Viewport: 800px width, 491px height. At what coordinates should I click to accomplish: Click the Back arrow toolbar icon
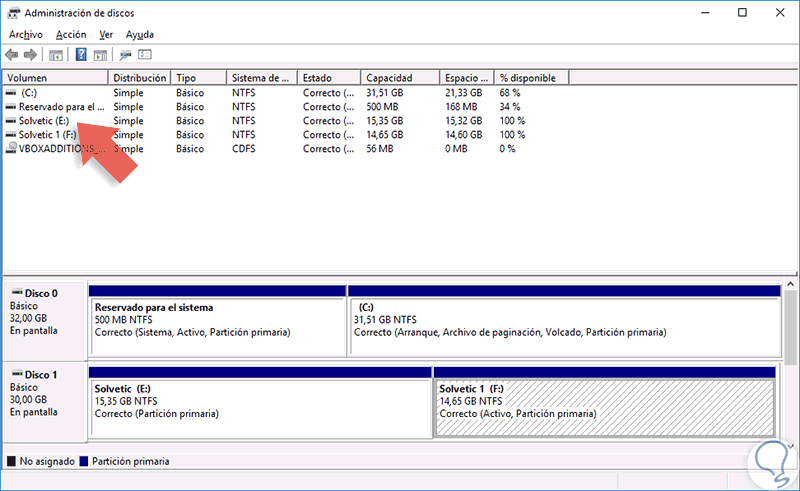click(x=12, y=55)
